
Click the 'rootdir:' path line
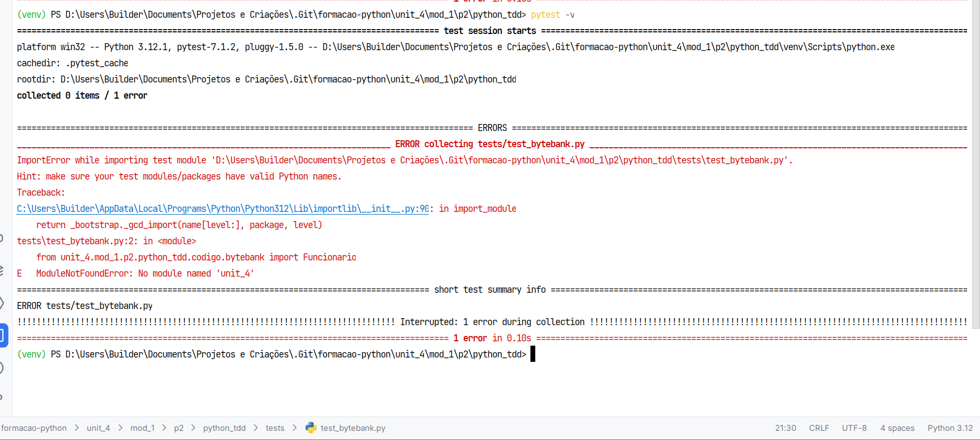pos(266,79)
